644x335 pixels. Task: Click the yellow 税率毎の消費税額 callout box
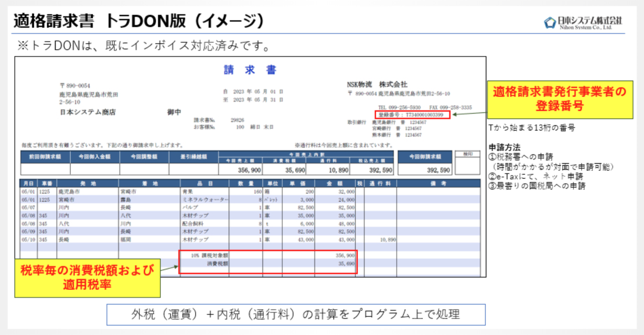click(x=87, y=278)
